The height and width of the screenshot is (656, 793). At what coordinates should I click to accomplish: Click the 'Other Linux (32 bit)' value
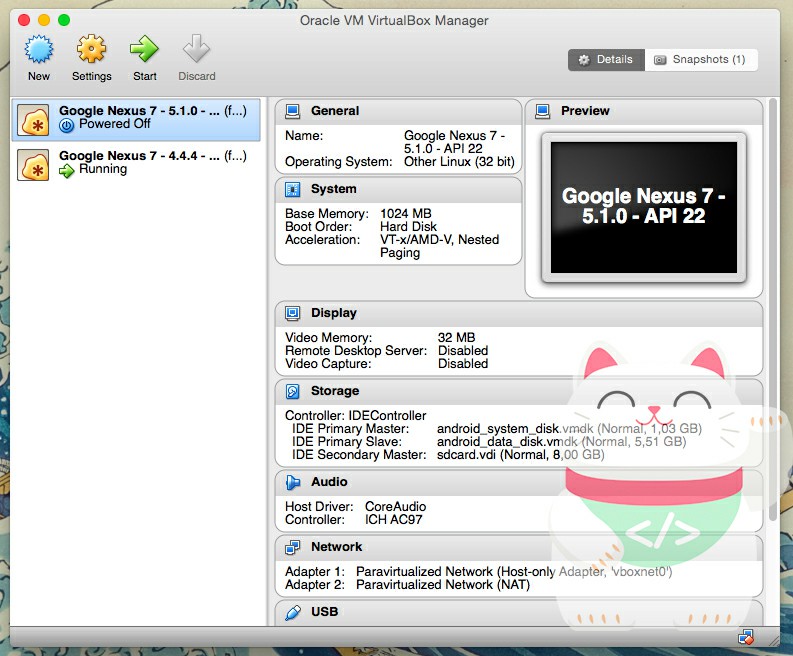tap(459, 162)
